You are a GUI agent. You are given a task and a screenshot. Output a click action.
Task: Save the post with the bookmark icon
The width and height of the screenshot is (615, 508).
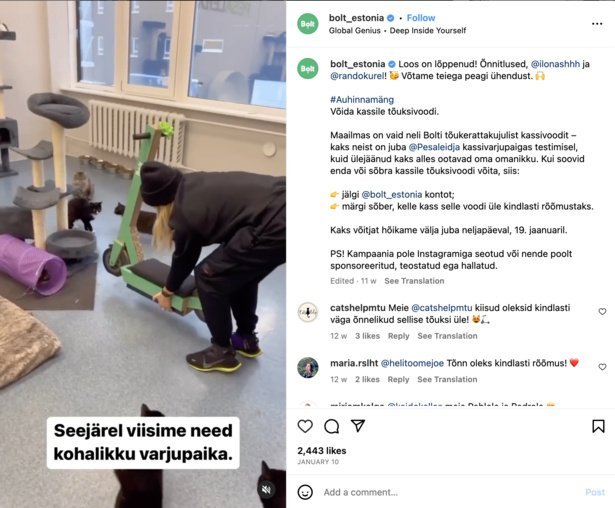pos(598,426)
